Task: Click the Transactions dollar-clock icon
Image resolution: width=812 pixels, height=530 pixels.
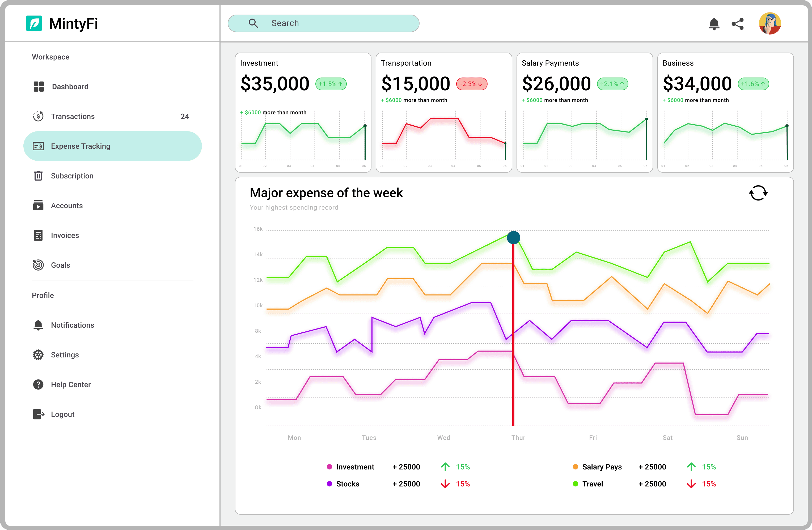Action: click(38, 116)
